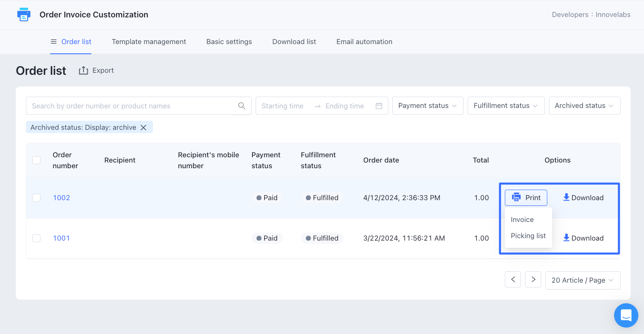
Task: Click the date 4/12/2024, 2:36:33 PM
Action: (x=402, y=198)
